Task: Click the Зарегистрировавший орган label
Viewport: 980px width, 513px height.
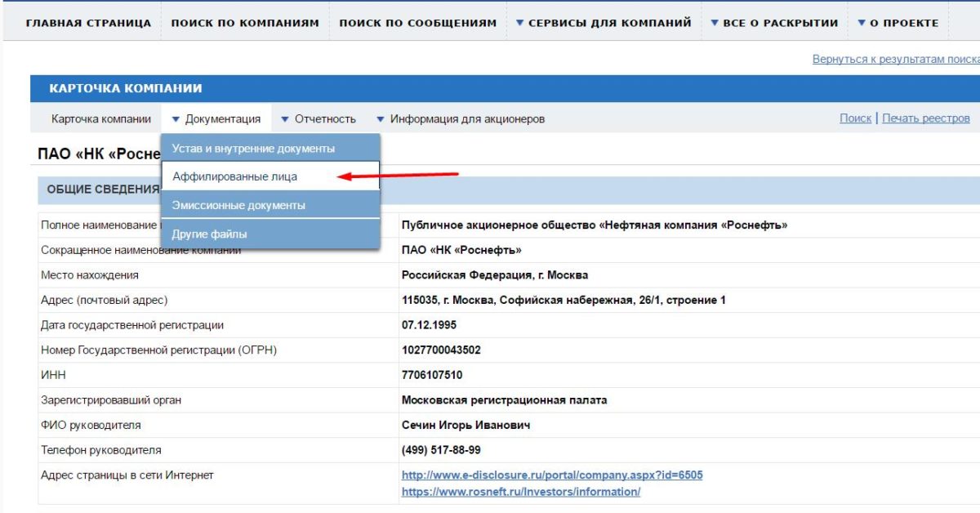Action: 111,400
